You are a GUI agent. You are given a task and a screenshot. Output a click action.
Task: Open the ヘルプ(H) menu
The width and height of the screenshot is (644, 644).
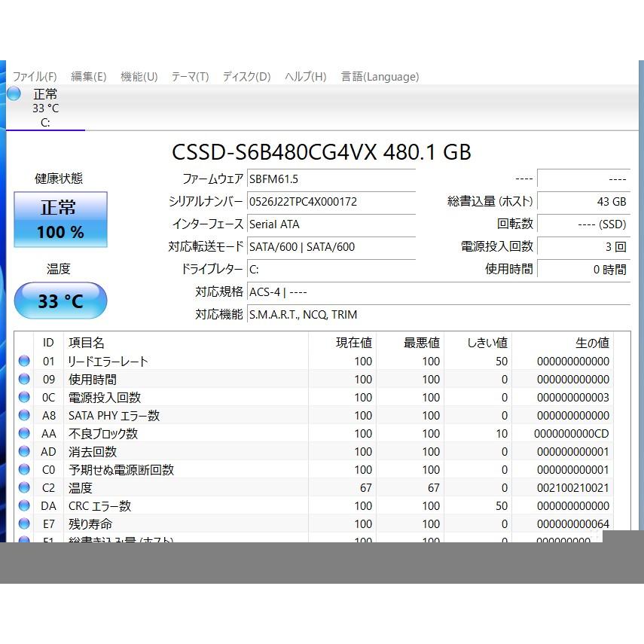pos(305,77)
